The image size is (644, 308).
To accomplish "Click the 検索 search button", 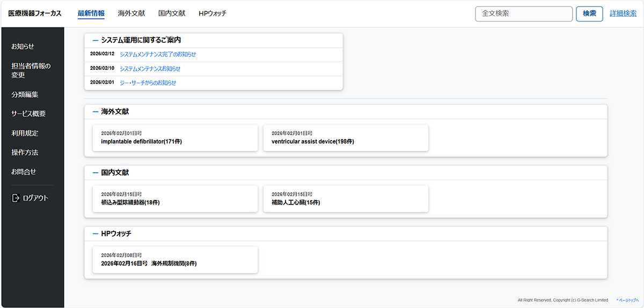I will point(589,14).
